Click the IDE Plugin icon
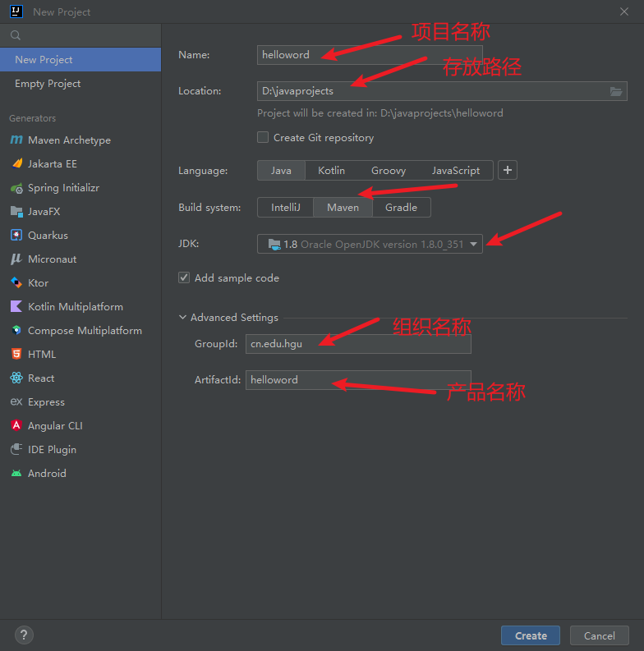Viewport: 644px width, 651px height. click(x=16, y=449)
